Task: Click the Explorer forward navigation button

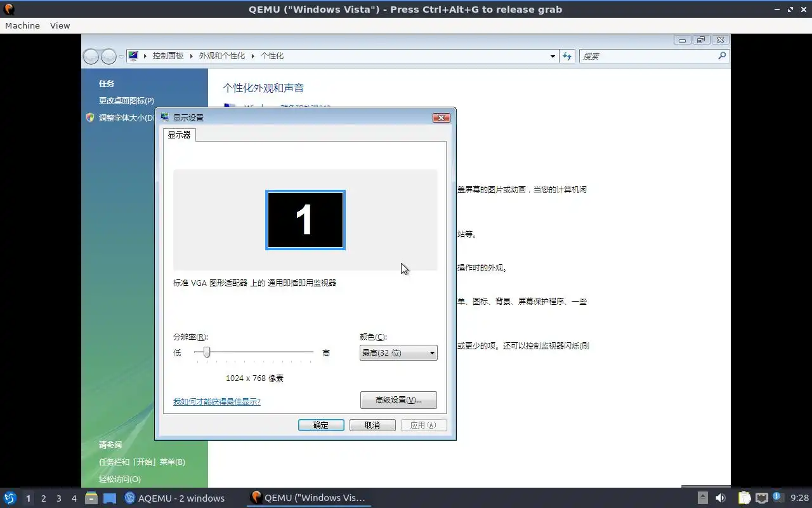Action: (108, 57)
